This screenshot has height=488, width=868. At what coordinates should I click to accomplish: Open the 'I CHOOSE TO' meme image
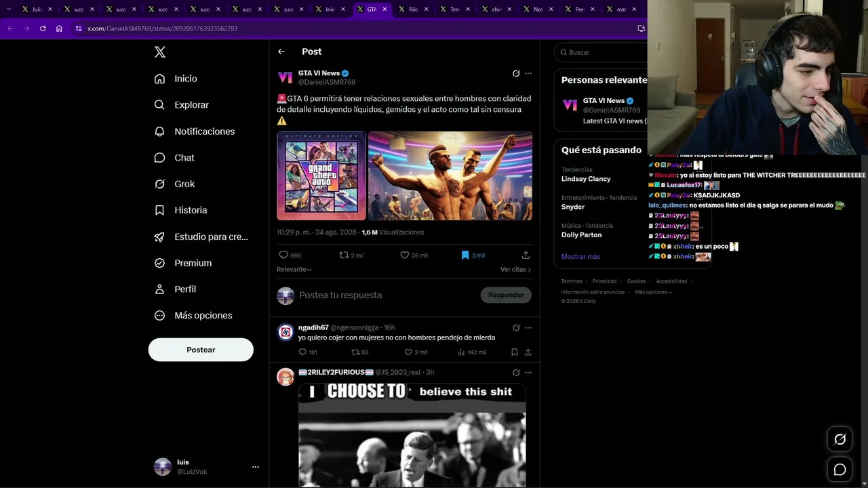[412, 435]
